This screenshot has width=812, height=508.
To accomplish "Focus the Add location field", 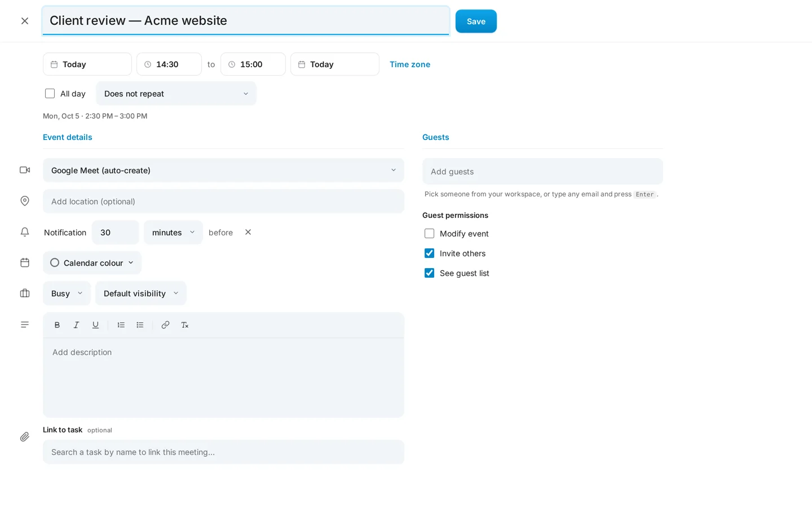I will [223, 202].
